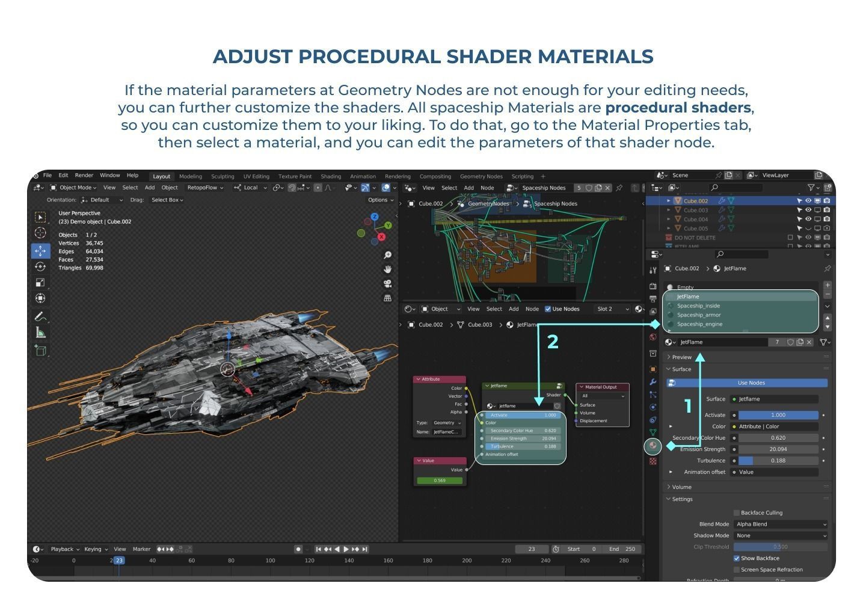Toggle DO NOT DELETE collection exclude checkbox
The height and width of the screenshot is (616, 866).
pyautogui.click(x=790, y=238)
